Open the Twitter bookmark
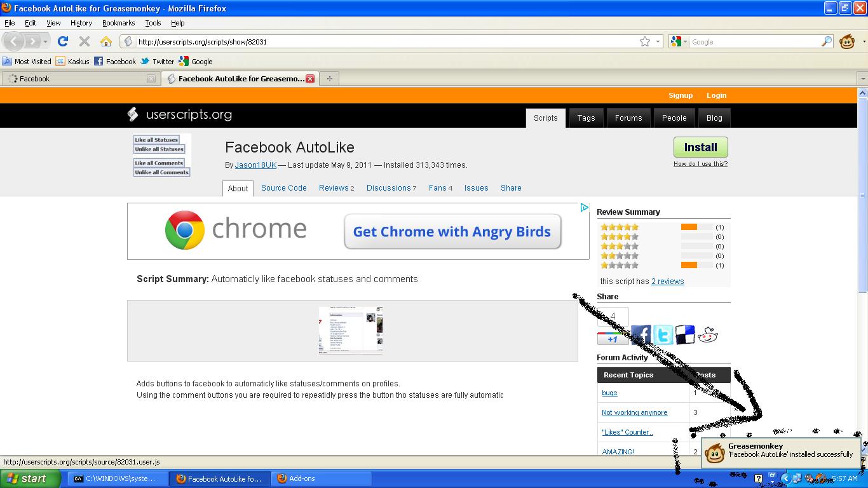Image resolution: width=868 pixels, height=488 pixels. (x=157, y=62)
